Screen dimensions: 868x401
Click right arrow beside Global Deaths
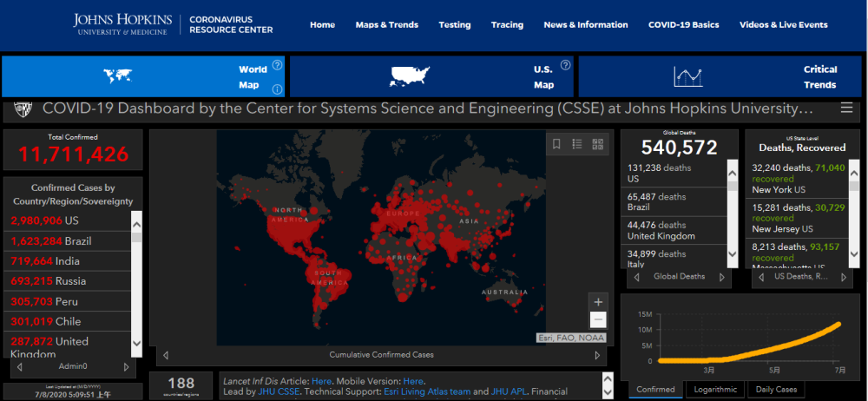721,277
